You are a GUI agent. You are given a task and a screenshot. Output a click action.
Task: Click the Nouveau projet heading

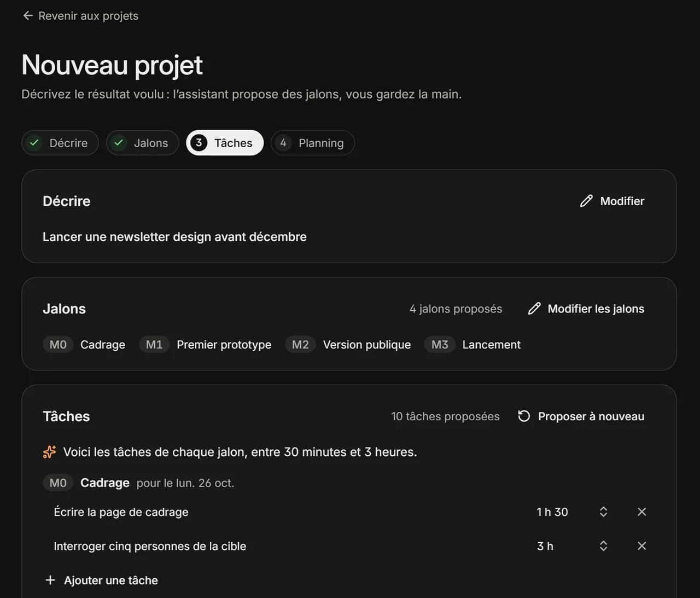coord(112,65)
